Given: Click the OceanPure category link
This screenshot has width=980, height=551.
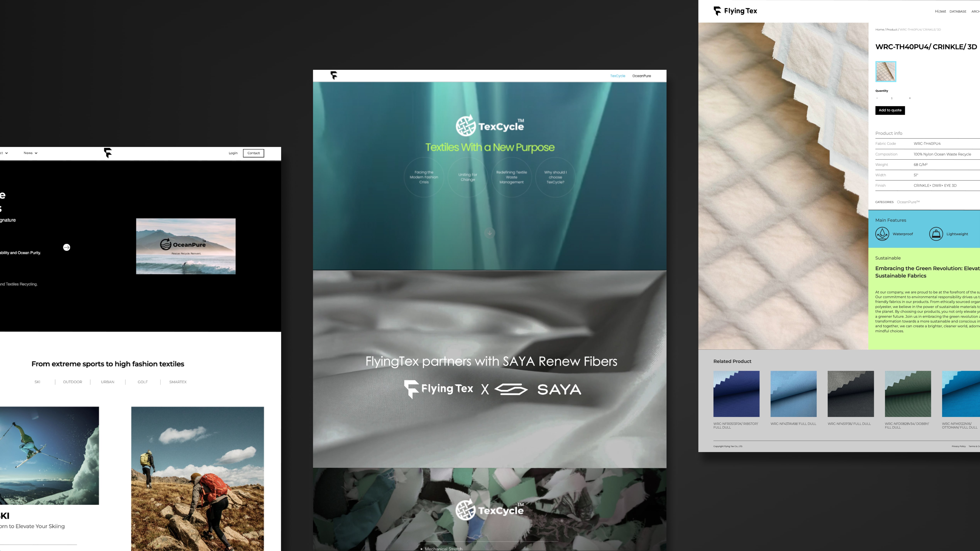Looking at the screenshot, I should click(x=908, y=202).
